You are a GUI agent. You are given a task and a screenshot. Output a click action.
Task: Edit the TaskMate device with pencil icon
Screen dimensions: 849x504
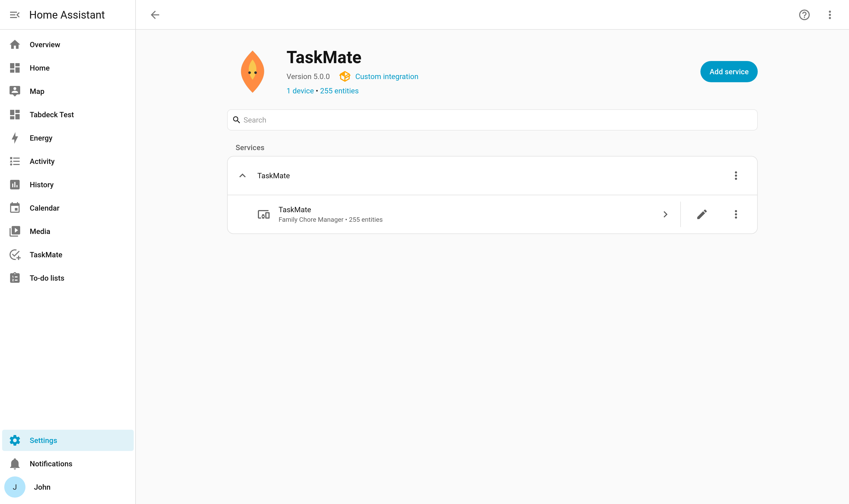701,214
